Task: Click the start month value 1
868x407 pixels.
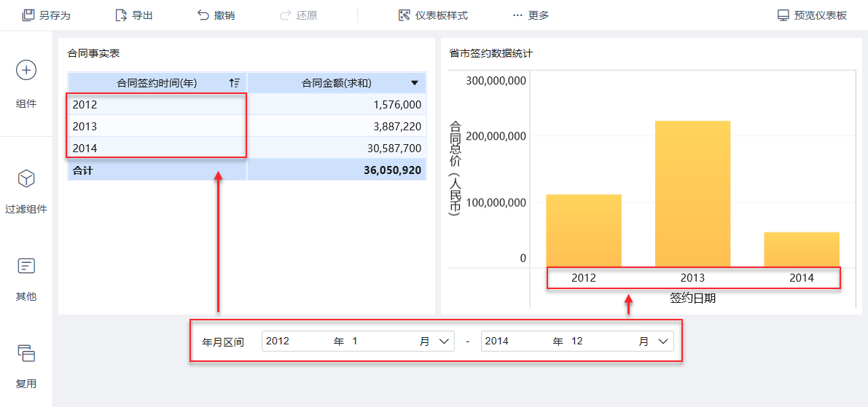Action: pos(354,341)
